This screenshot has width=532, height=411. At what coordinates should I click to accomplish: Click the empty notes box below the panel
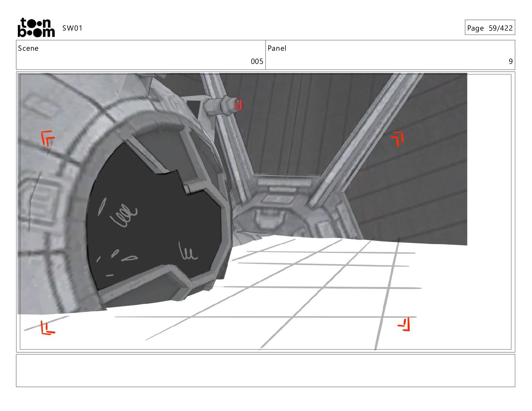pos(265,370)
